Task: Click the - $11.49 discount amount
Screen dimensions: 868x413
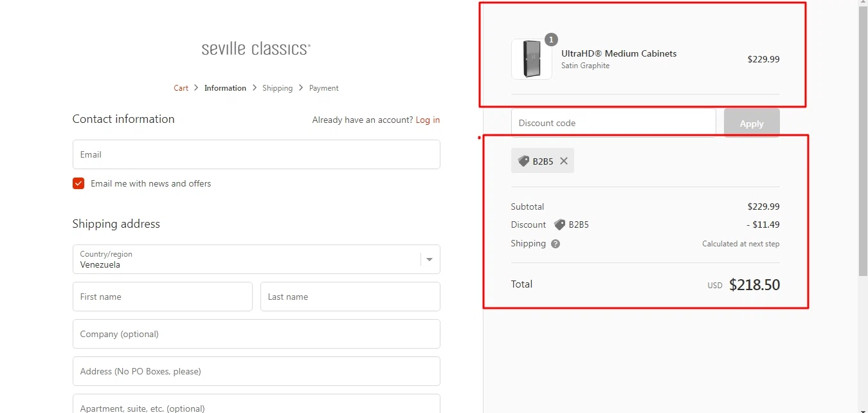Action: click(x=763, y=225)
